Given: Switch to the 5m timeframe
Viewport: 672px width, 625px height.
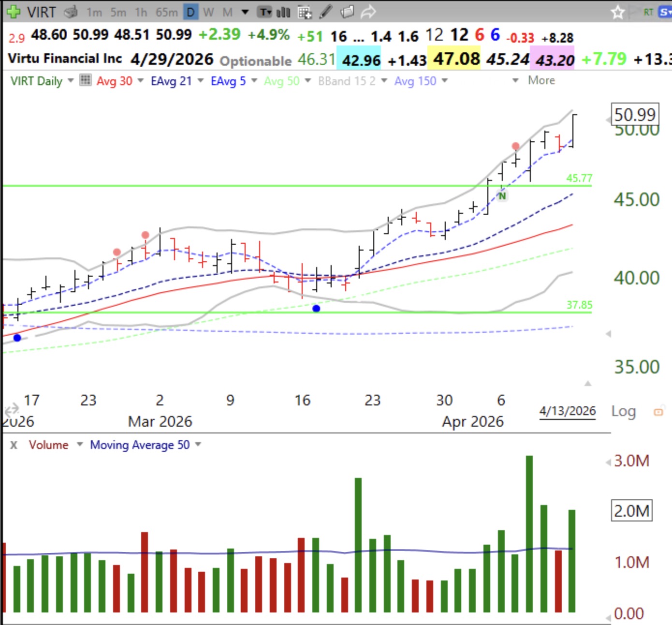Looking at the screenshot, I should [118, 12].
